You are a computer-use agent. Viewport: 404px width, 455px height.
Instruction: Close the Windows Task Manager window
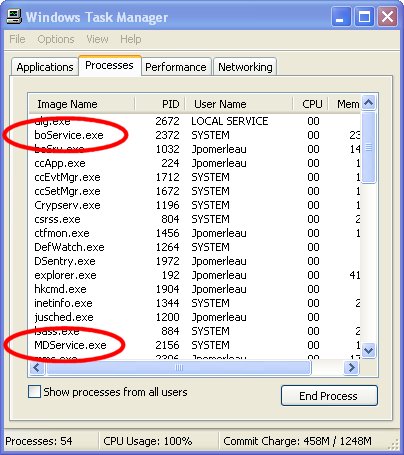click(387, 16)
